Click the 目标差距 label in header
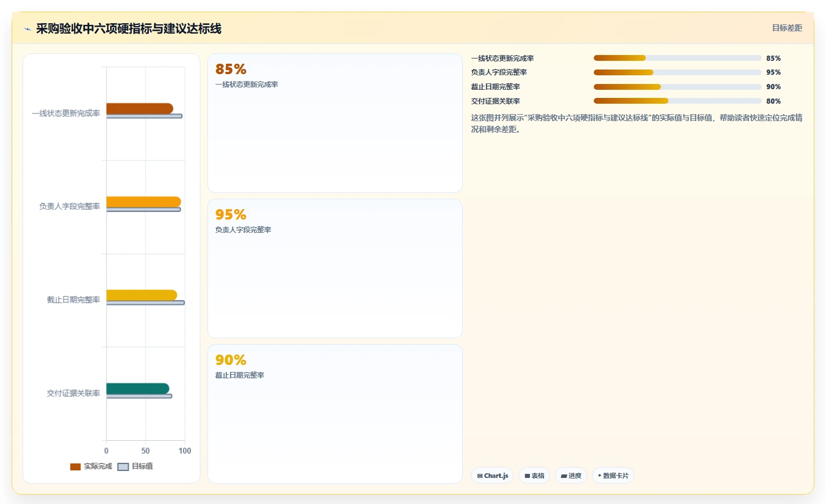Screen dimensions: 826x504 point(787,28)
